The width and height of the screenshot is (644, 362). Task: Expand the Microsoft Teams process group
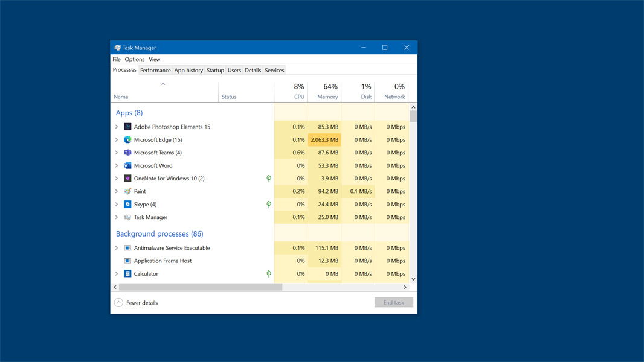117,153
